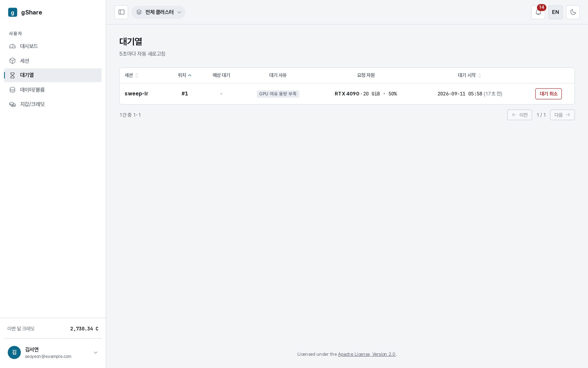This screenshot has width=588, height=368.
Task: Open the Apache License, Version 2.0 link
Action: click(366, 354)
